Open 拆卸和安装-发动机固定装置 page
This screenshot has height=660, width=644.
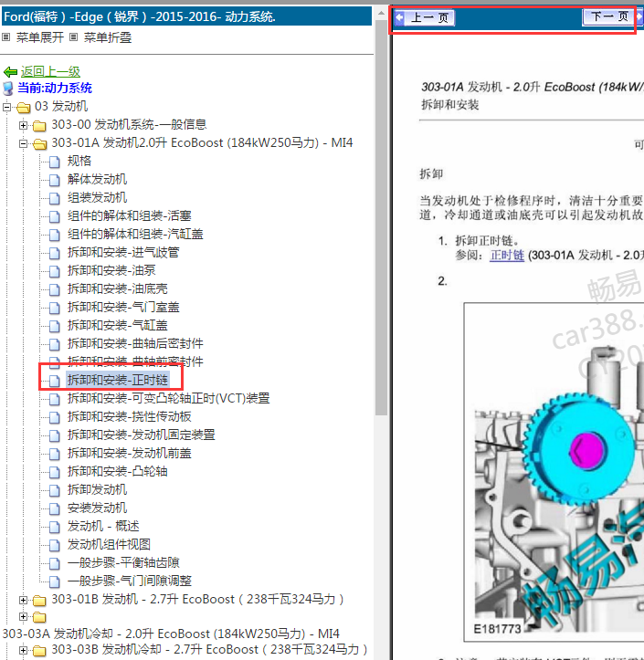[x=141, y=435]
